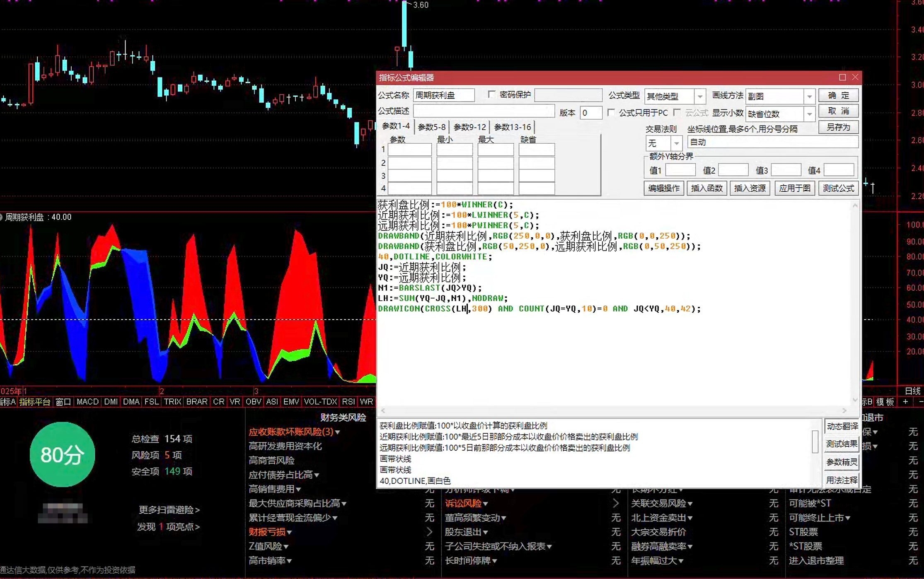Click the 版本 number field
The image size is (924, 579).
point(591,113)
